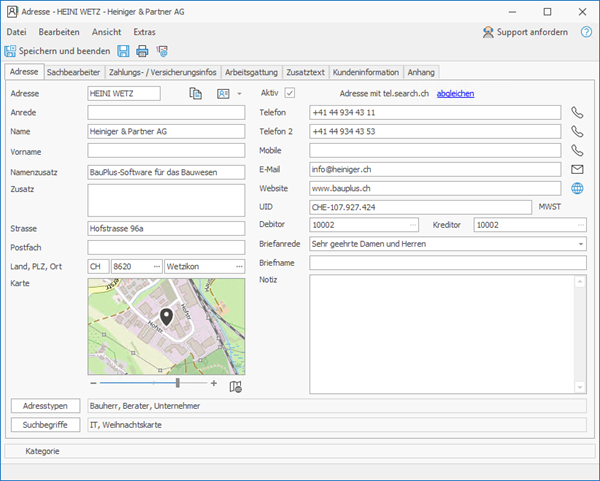
Task: Switch to the Sachbearbeiter tab
Action: (74, 72)
